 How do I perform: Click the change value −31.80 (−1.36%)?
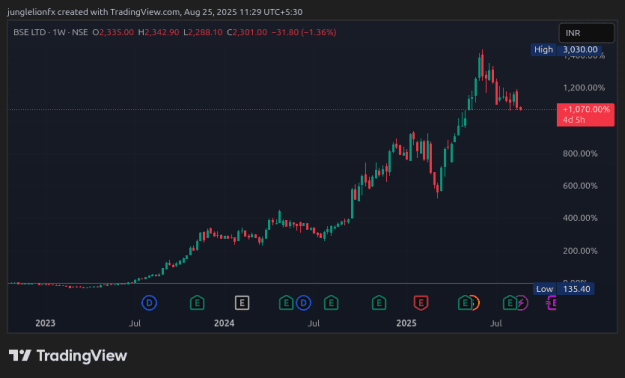[304, 32]
